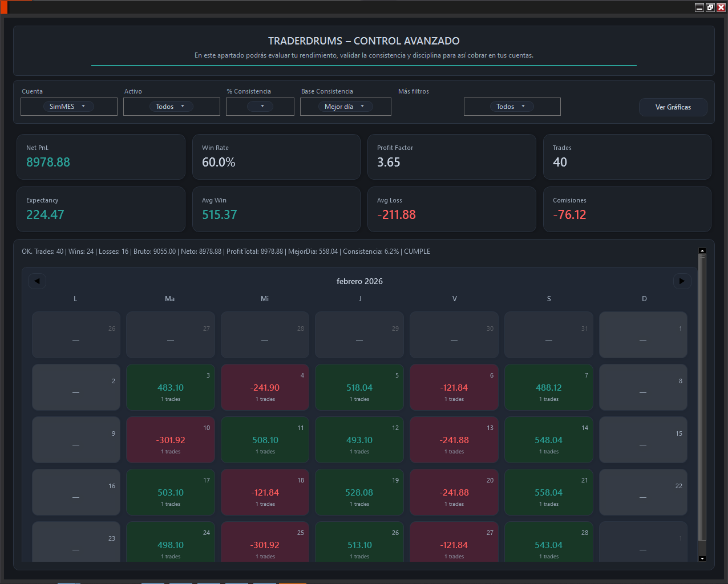Expand the Más filtros Todos dropdown
This screenshot has width=728, height=584.
coord(512,107)
